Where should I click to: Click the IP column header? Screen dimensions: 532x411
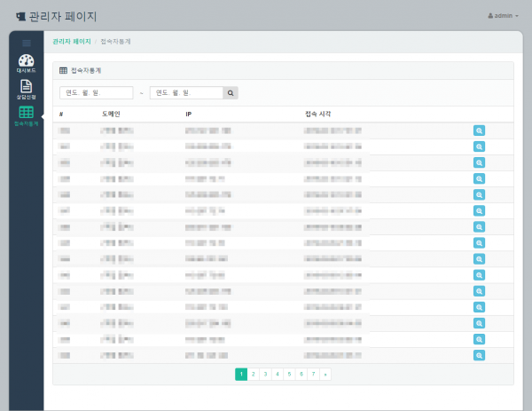(x=188, y=115)
